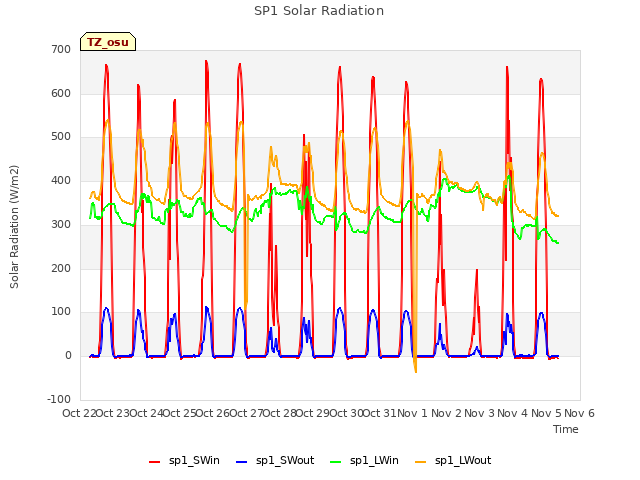Click the blue sp1_SWout legend swatch
640x480 pixels.
click(242, 461)
